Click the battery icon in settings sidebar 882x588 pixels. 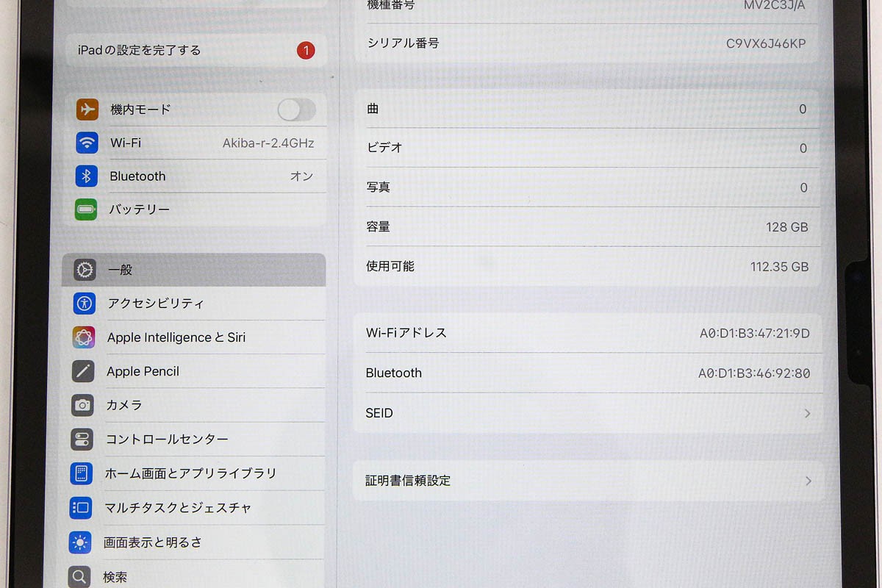(x=87, y=209)
